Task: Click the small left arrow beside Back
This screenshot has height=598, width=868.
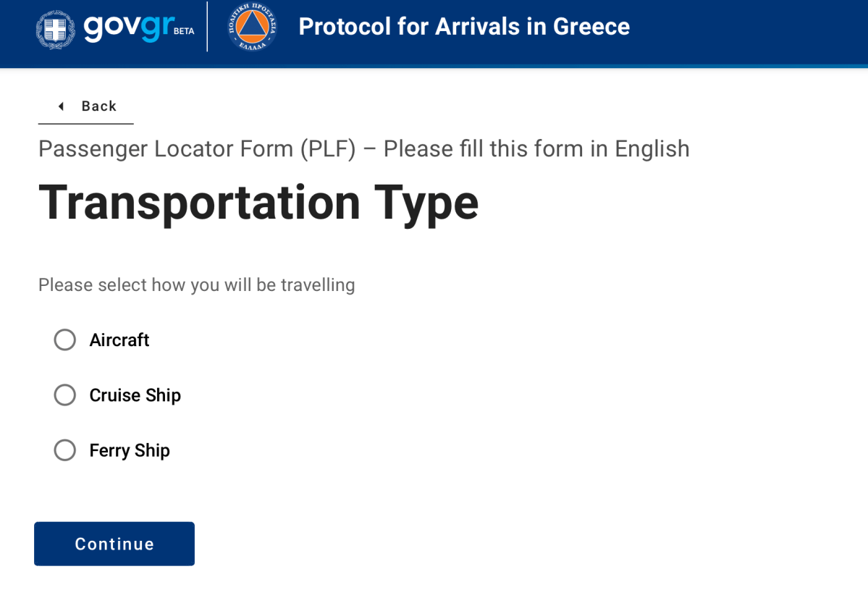Action: click(x=61, y=106)
